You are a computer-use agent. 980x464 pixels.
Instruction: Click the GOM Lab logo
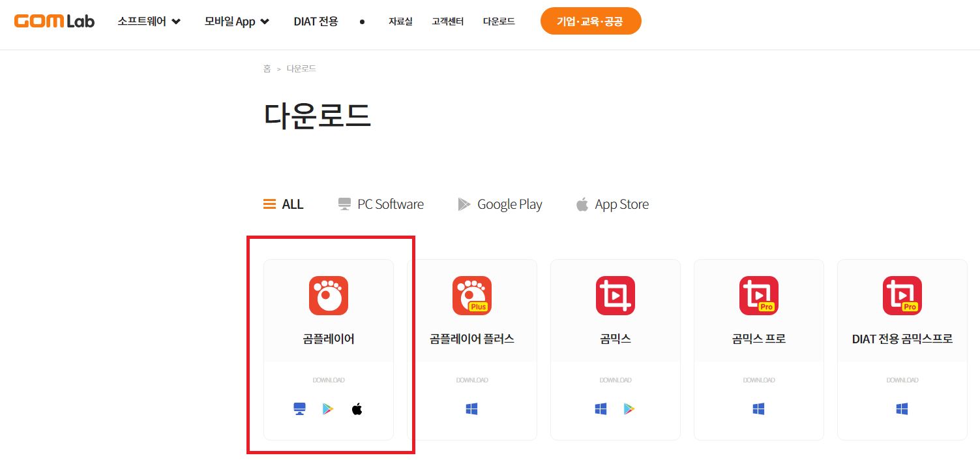click(x=54, y=22)
